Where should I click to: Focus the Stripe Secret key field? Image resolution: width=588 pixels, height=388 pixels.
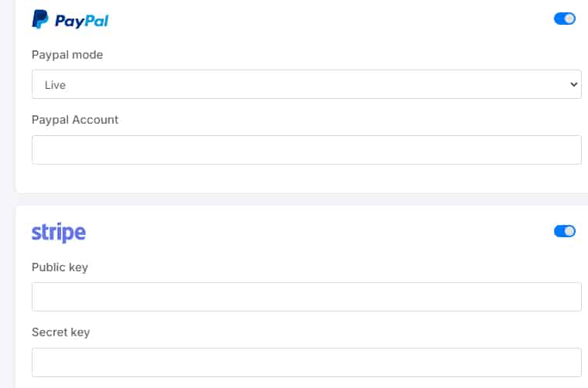306,362
